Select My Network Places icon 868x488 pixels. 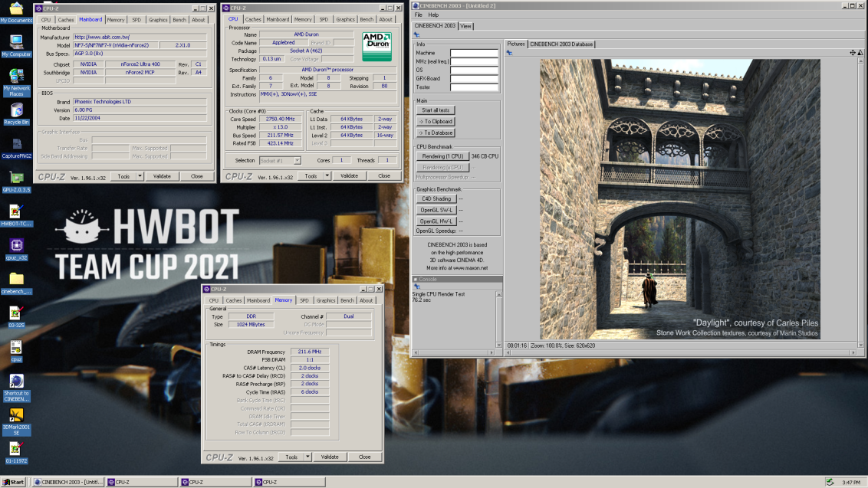(x=16, y=83)
